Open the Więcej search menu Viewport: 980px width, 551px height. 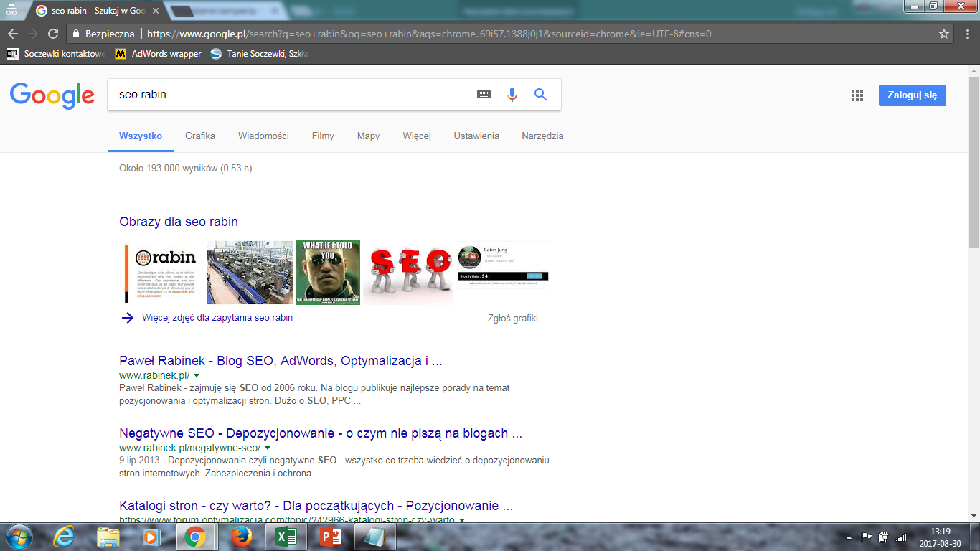coord(417,136)
